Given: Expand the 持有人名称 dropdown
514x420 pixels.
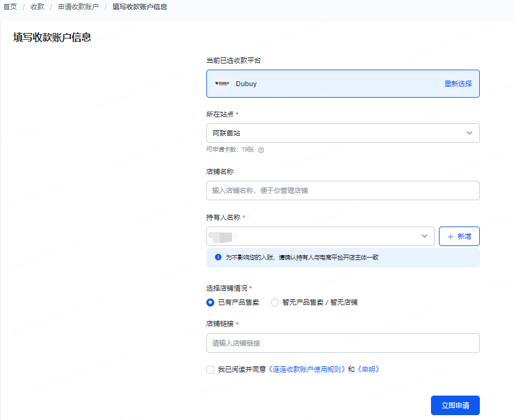Looking at the screenshot, I should 320,236.
